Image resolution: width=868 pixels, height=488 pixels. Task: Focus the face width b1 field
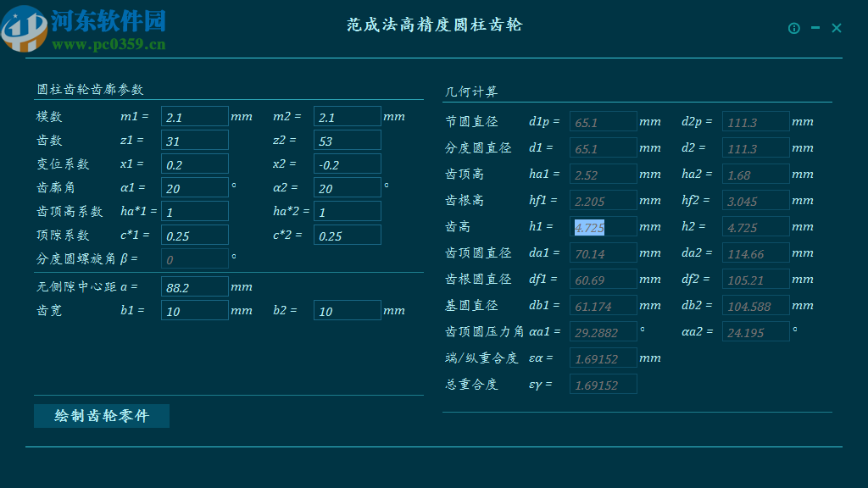(x=195, y=310)
